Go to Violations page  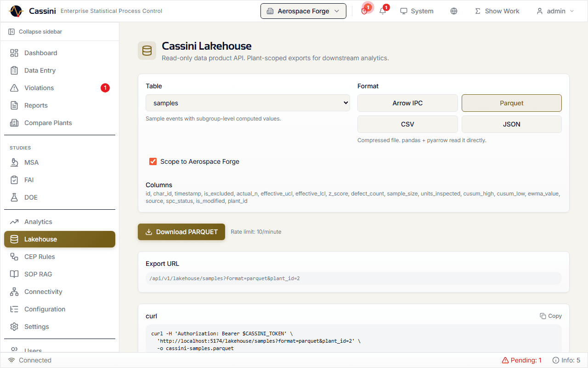click(60, 88)
